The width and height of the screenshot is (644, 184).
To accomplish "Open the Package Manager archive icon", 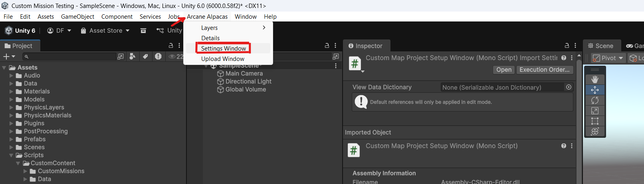I will 143,31.
